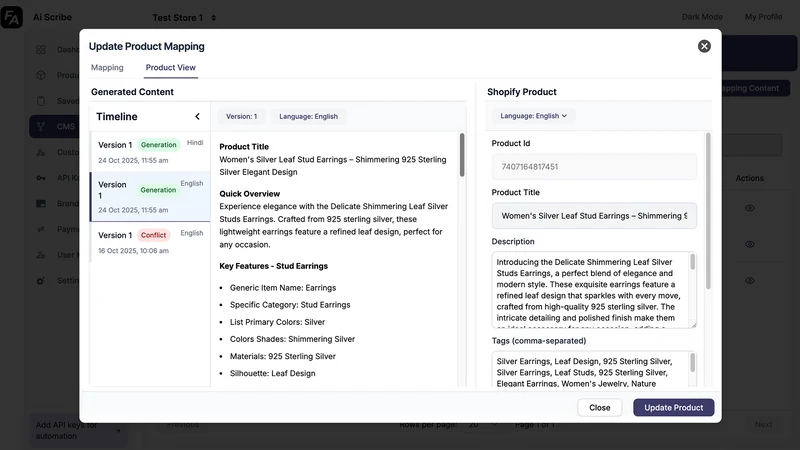Click the Tags text area scrollbar
This screenshot has width=800, height=450.
[692, 362]
